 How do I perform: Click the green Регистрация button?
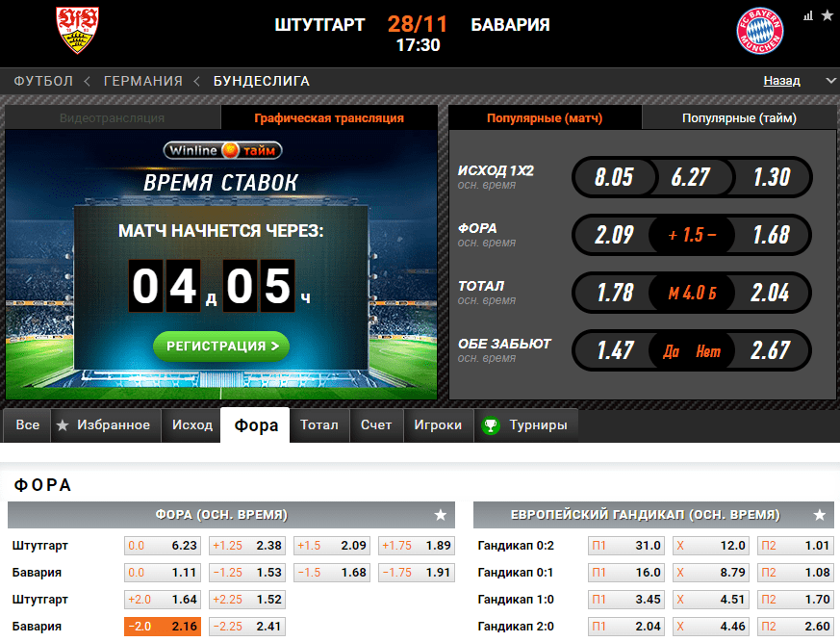coord(221,347)
